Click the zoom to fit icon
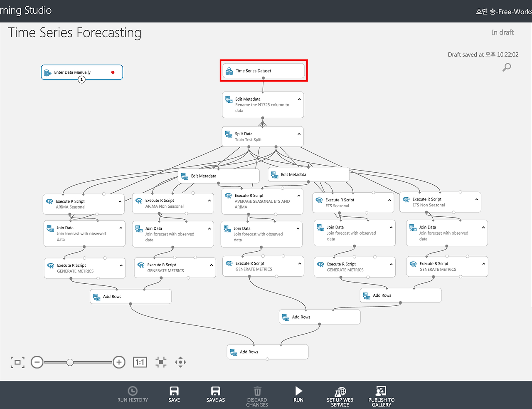The width and height of the screenshot is (532, 409). point(161,362)
